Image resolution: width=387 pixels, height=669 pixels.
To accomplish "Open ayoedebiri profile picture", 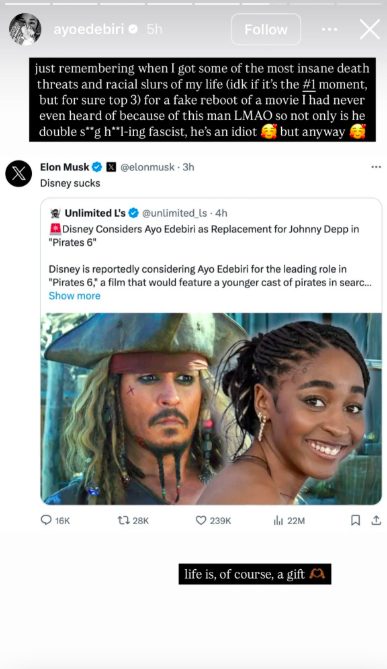I will (x=25, y=29).
